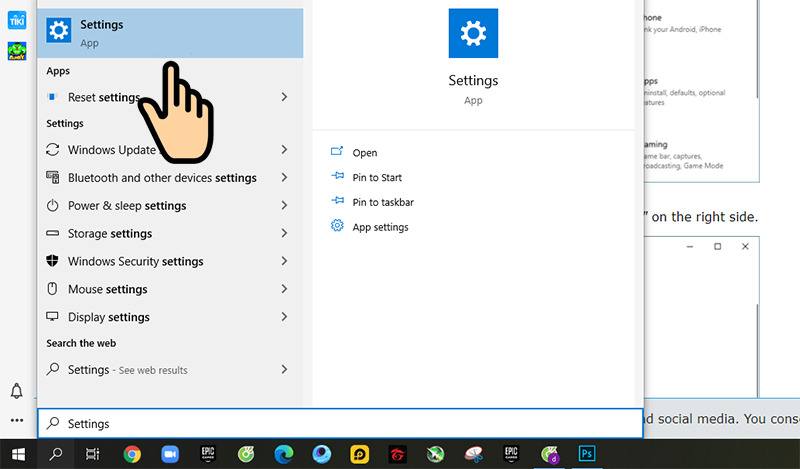The height and width of the screenshot is (469, 800).
Task: Launch Google Chrome from the taskbar
Action: point(132,454)
